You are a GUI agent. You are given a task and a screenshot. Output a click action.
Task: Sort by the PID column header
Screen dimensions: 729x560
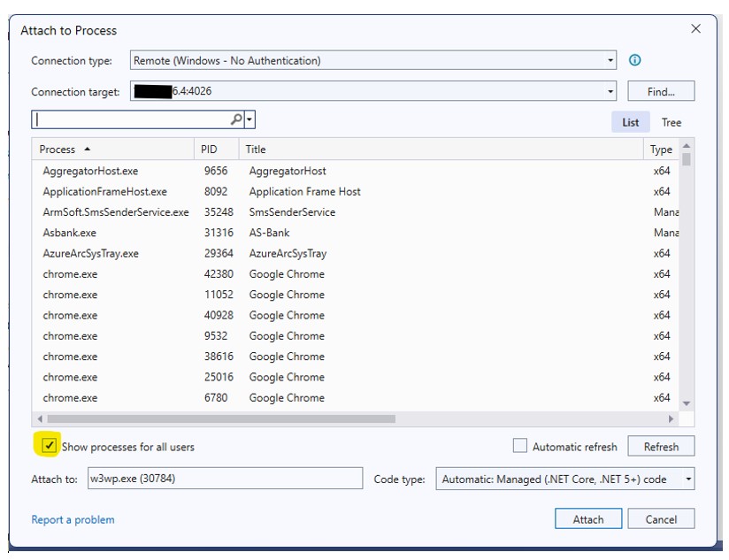coord(209,150)
